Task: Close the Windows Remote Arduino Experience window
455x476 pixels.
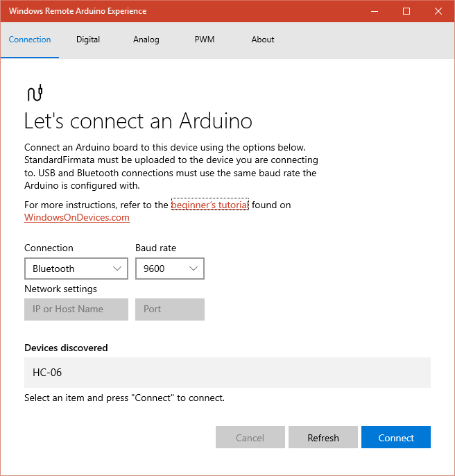Action: pyautogui.click(x=438, y=11)
